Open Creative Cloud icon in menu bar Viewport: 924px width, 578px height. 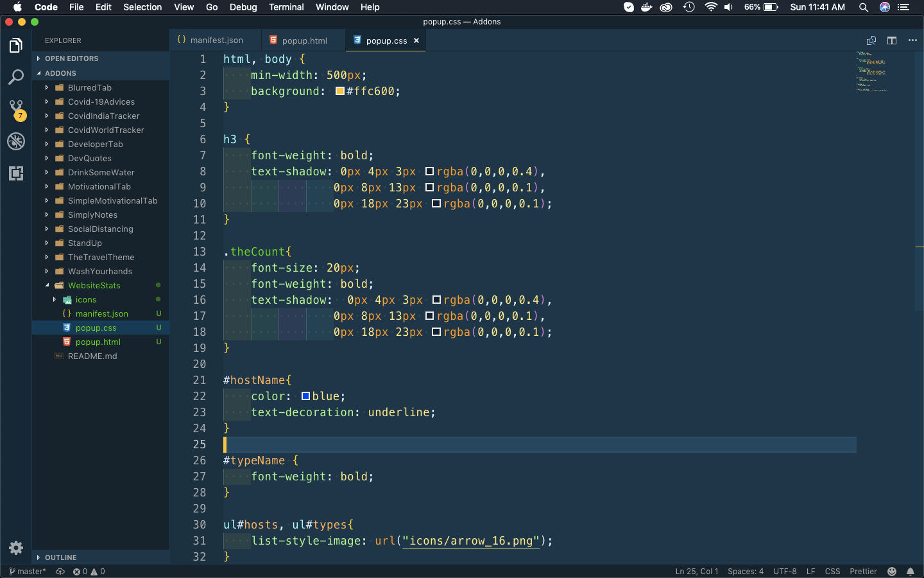[x=666, y=7]
